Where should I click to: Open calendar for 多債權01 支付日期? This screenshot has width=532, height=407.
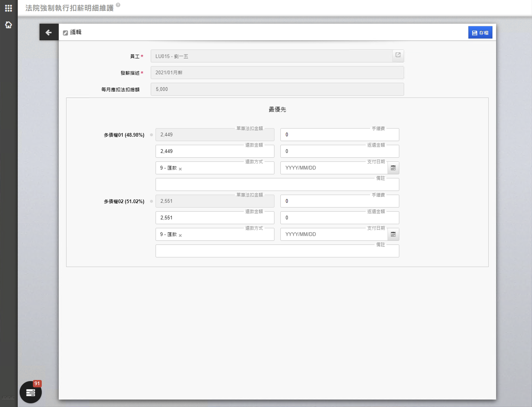point(393,168)
